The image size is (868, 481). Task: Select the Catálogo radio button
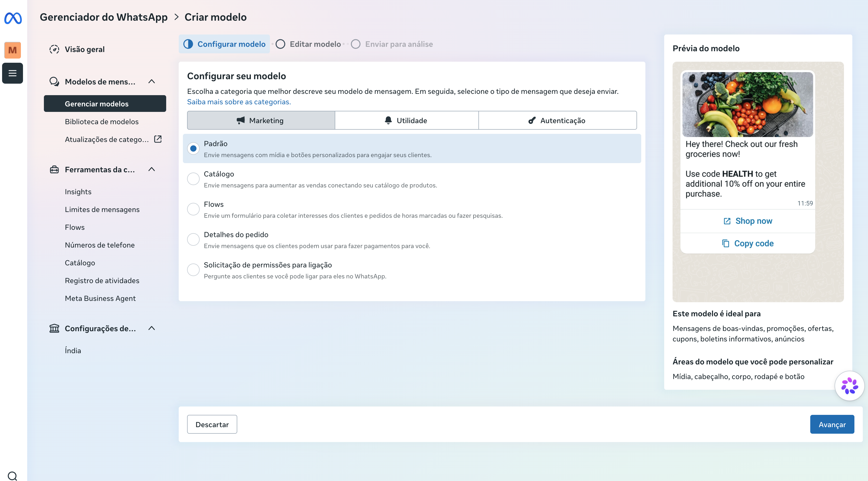[193, 179]
